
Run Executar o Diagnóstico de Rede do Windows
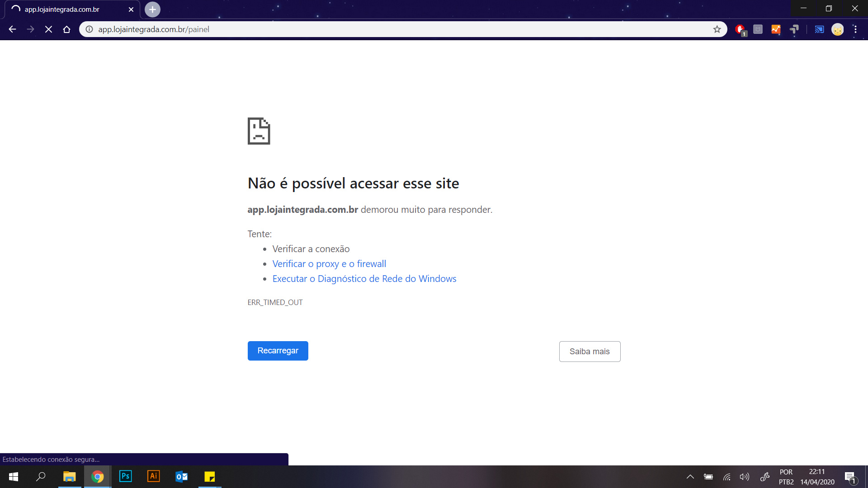(x=364, y=279)
